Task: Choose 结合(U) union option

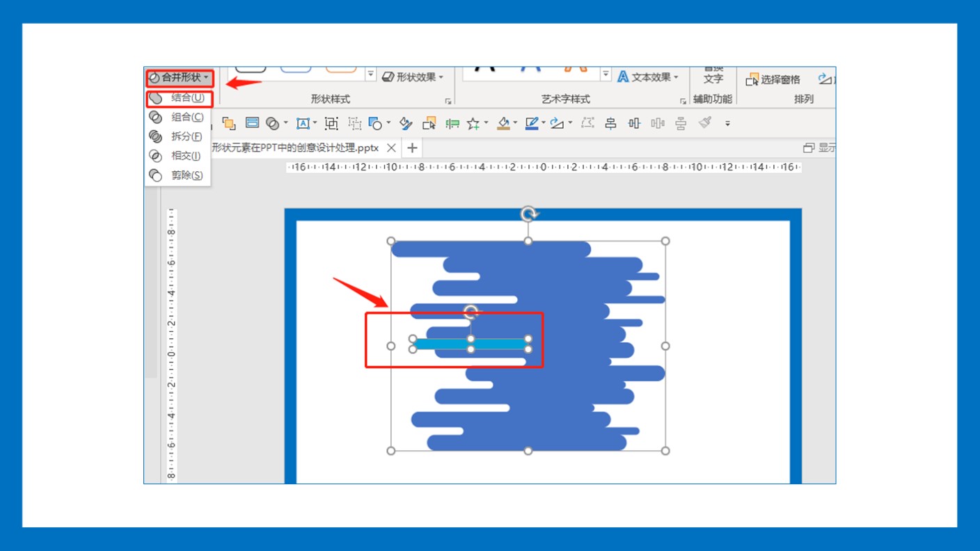Action: coord(179,98)
